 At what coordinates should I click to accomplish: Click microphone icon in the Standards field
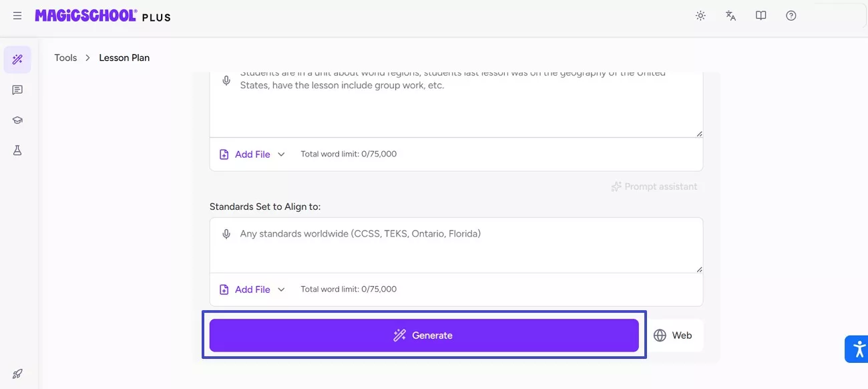[226, 234]
